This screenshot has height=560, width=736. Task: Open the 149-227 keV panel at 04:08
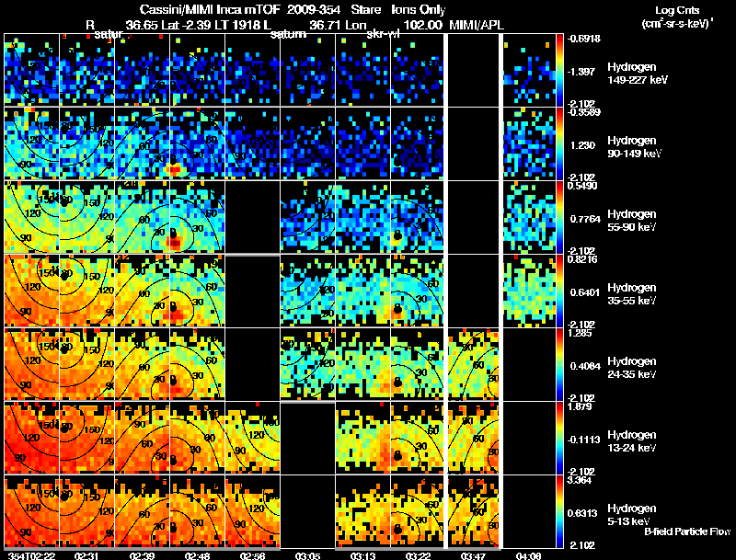tap(530, 69)
